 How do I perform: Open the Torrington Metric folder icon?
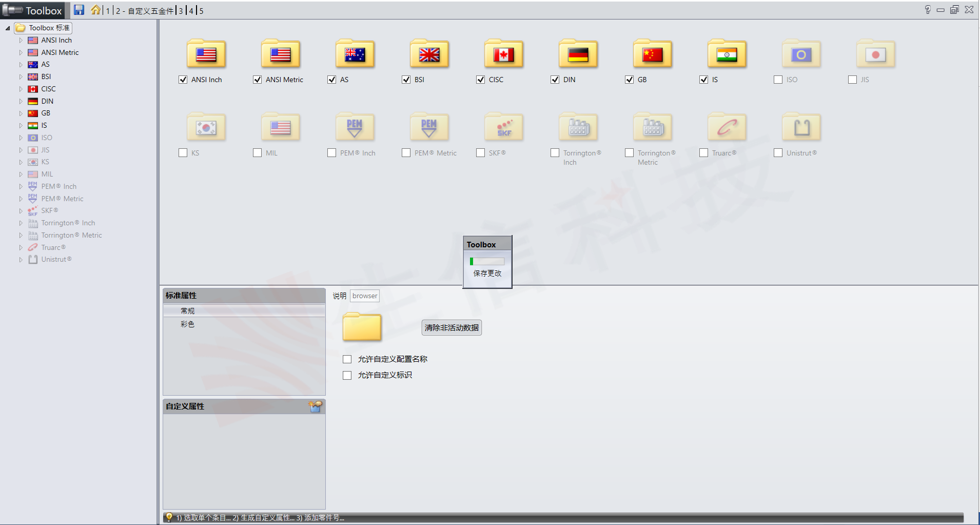coord(653,127)
